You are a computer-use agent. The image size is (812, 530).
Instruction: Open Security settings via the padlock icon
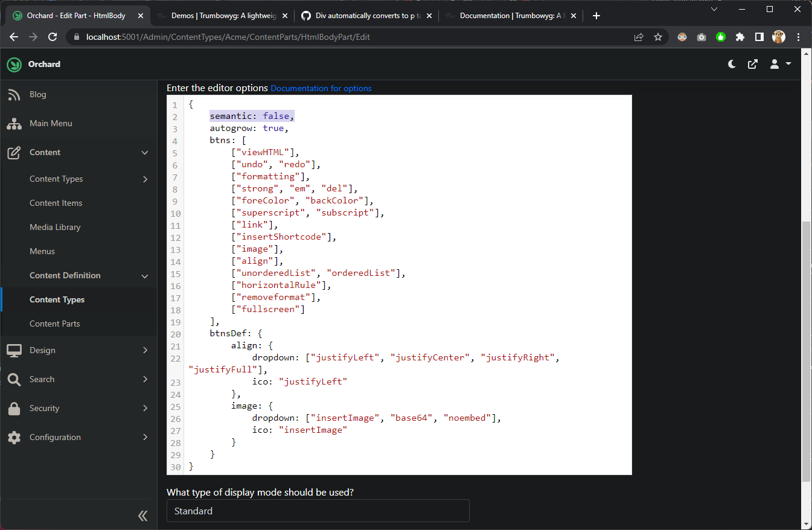pyautogui.click(x=13, y=408)
